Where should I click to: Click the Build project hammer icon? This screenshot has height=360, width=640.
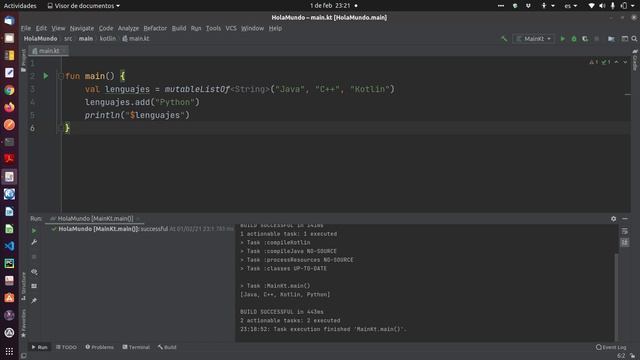click(x=504, y=39)
